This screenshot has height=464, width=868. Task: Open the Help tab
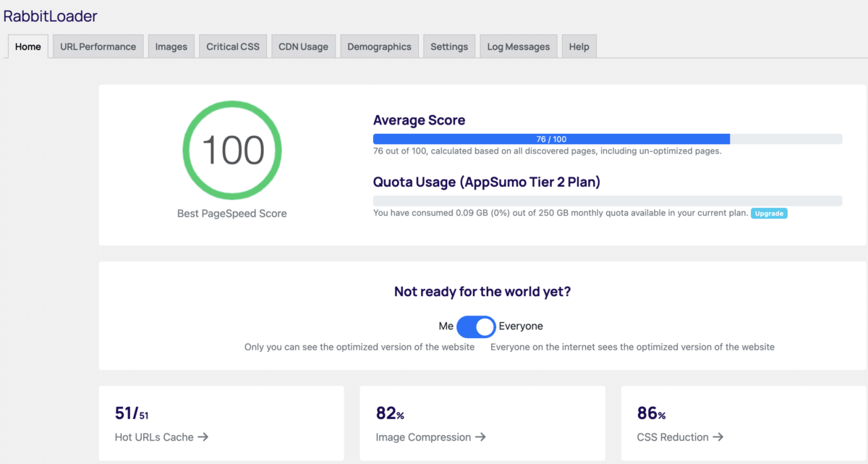tap(579, 46)
